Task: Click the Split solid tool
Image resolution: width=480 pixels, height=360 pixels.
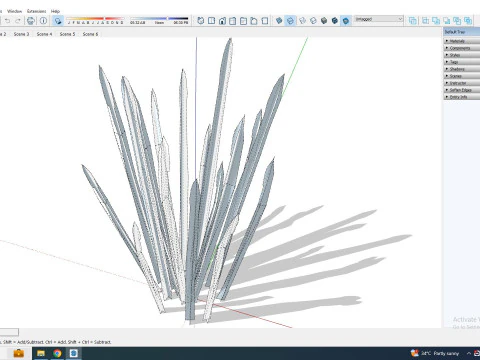Action: pyautogui.click(x=468, y=21)
